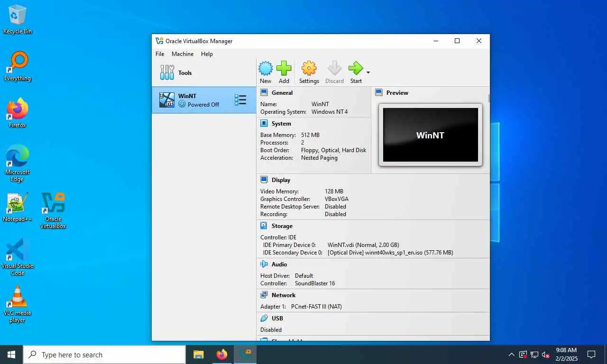
Task: Click the PCnet-FAST III (NAT) adapter value
Action: coord(316,307)
